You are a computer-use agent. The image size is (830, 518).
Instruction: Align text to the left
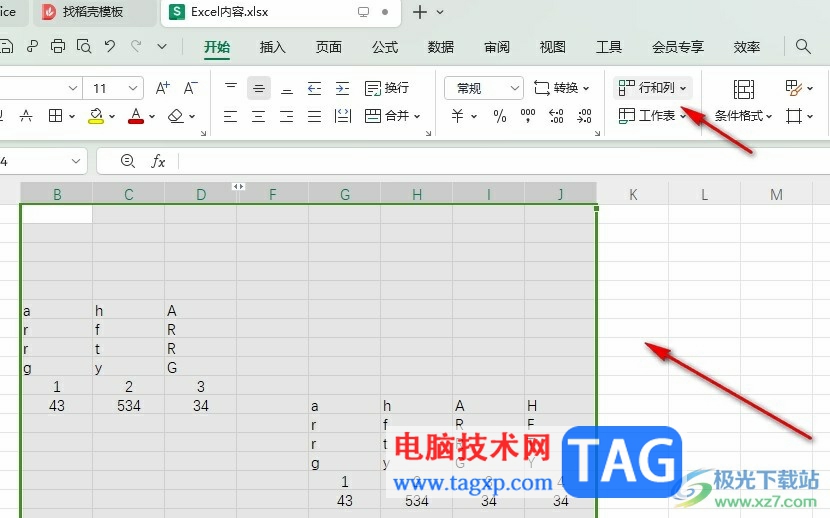coord(230,116)
